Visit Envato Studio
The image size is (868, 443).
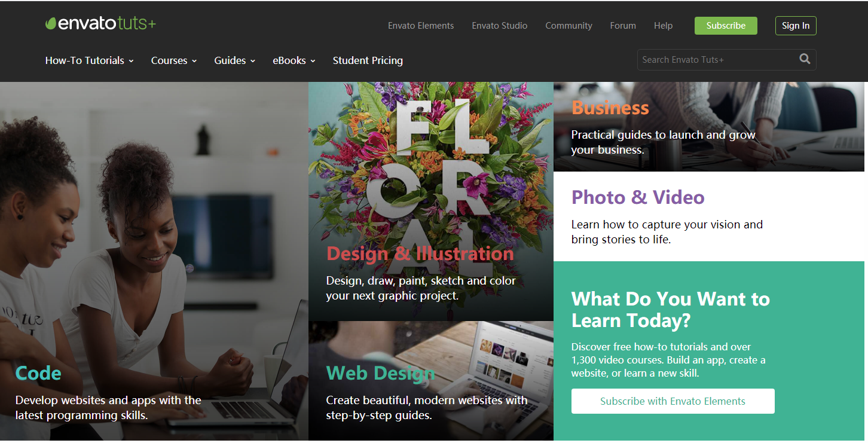[500, 26]
